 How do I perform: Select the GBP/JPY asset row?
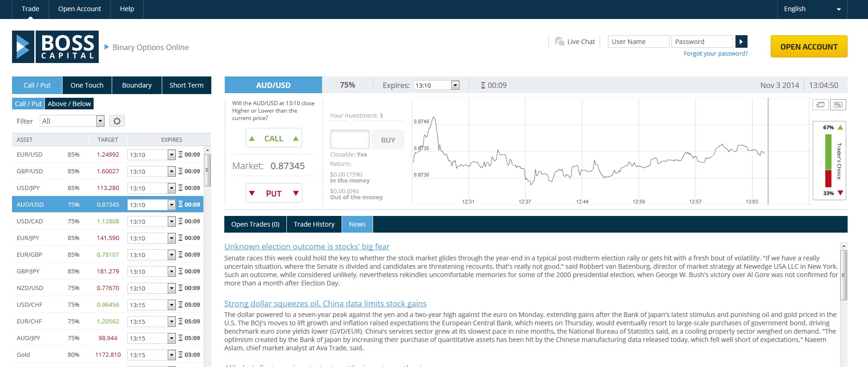(108, 271)
